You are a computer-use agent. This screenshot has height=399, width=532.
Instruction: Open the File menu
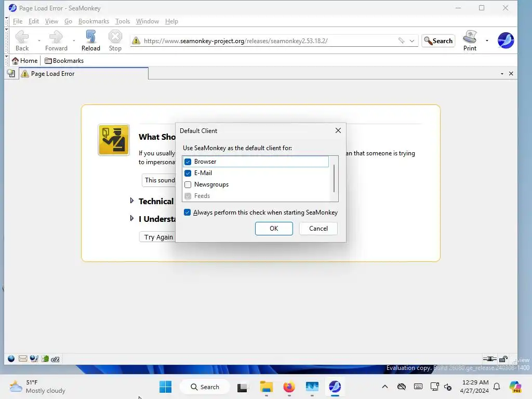(18, 21)
